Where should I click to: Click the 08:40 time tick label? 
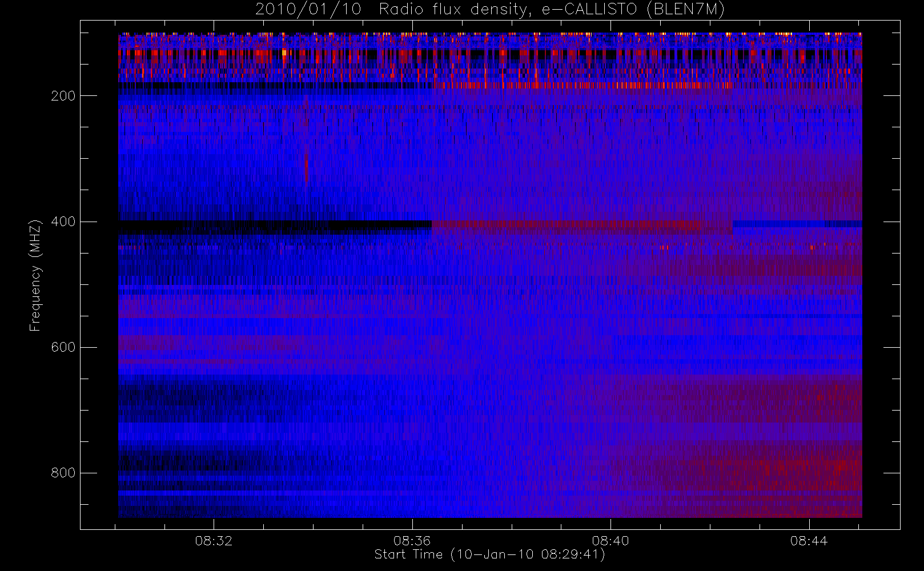point(610,541)
